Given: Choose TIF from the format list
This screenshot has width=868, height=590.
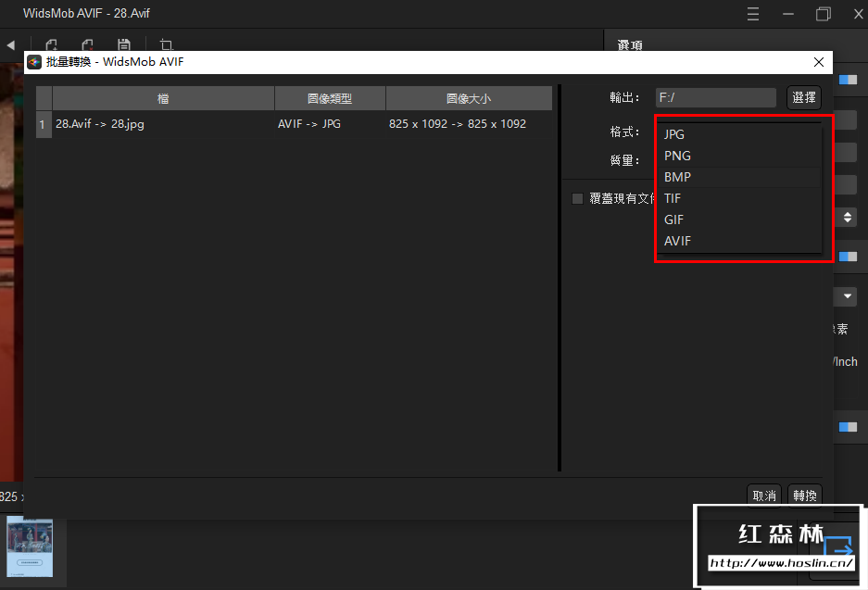Looking at the screenshot, I should [739, 199].
